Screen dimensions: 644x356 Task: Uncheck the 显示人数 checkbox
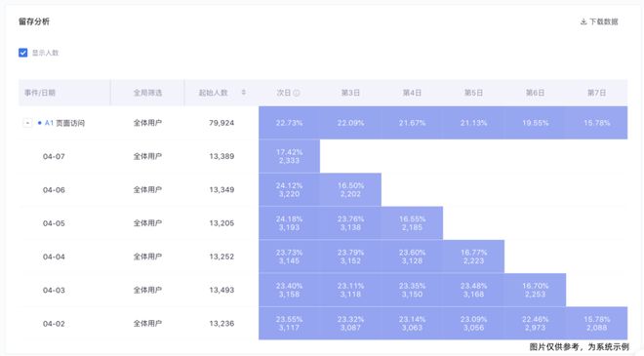(23, 53)
